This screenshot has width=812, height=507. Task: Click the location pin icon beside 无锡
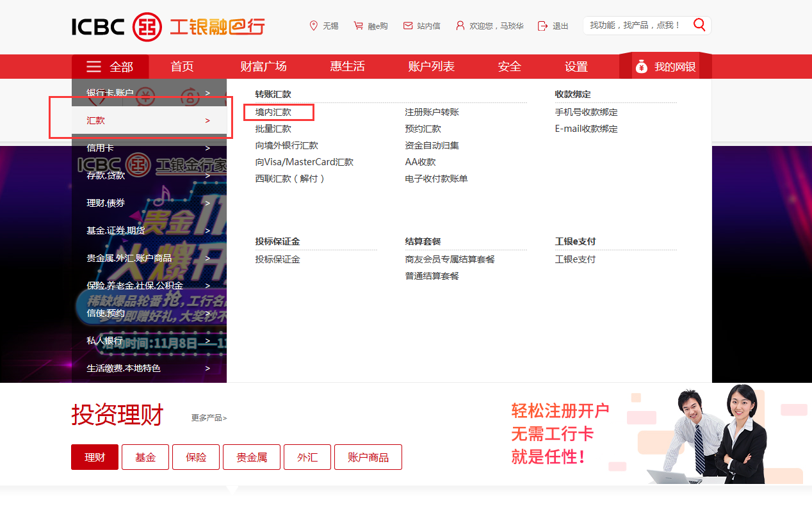coord(314,26)
